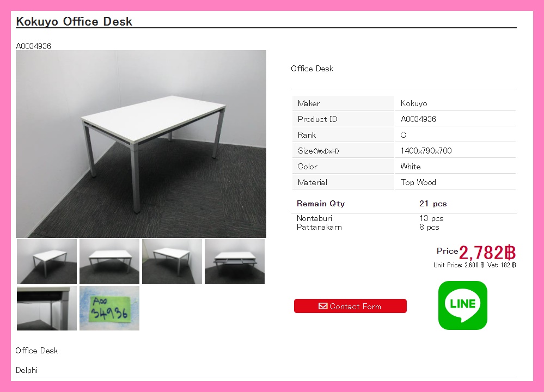The height and width of the screenshot is (392, 544).
Task: View the main desk product photo
Action: [x=141, y=144]
